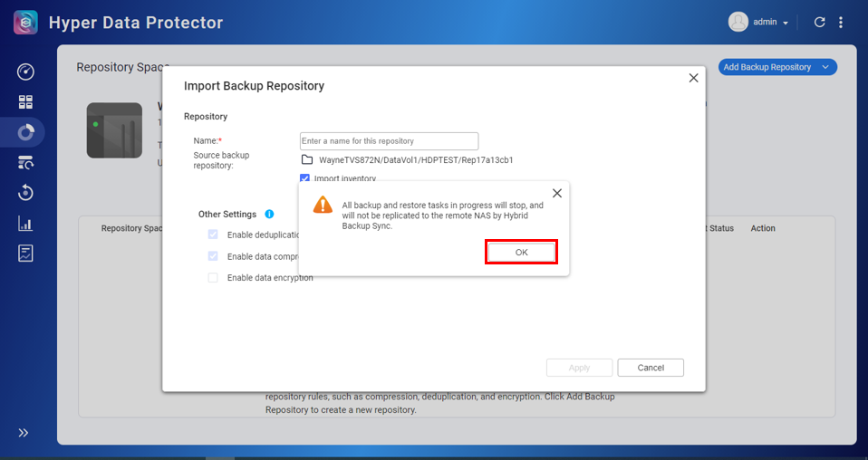The image size is (868, 460).
Task: Click the Hyper Data Protector logo icon
Action: click(x=25, y=22)
